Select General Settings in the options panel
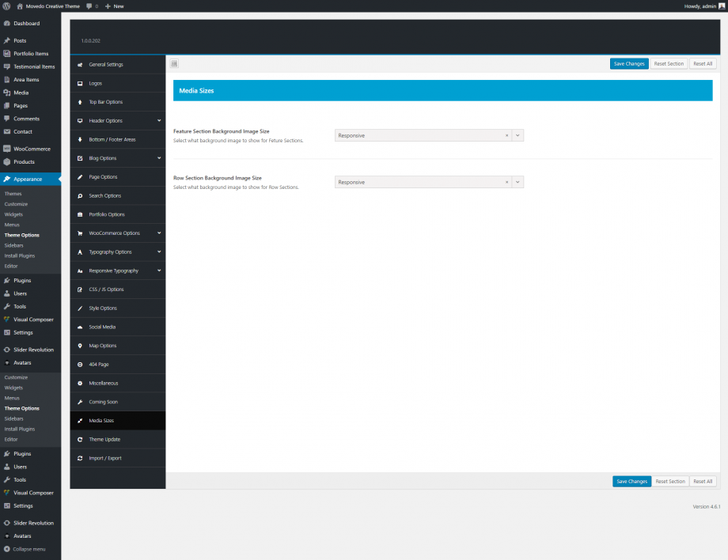Screen dimensions: 728x560 [105, 64]
